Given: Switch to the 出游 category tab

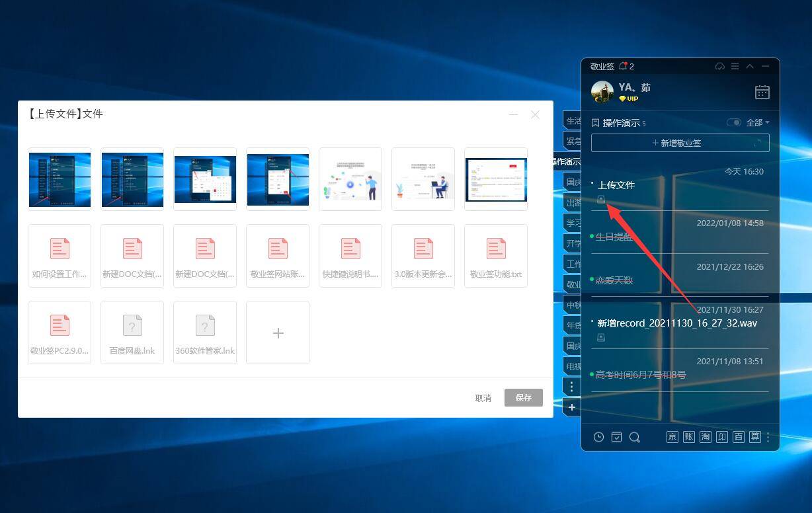Looking at the screenshot, I should (x=573, y=202).
